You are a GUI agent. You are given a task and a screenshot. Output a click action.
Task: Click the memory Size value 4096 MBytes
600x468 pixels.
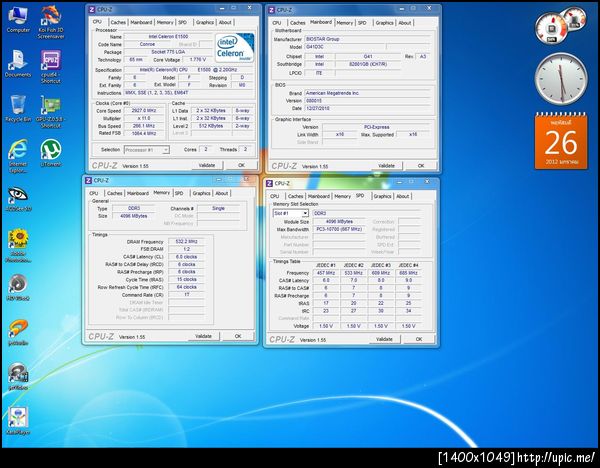[x=134, y=216]
